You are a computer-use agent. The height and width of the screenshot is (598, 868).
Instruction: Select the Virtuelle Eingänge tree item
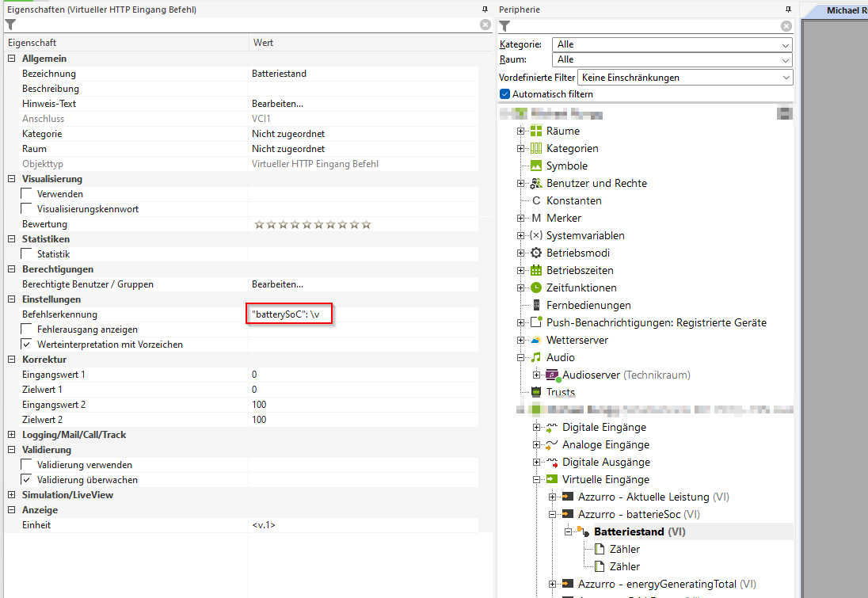pos(605,479)
